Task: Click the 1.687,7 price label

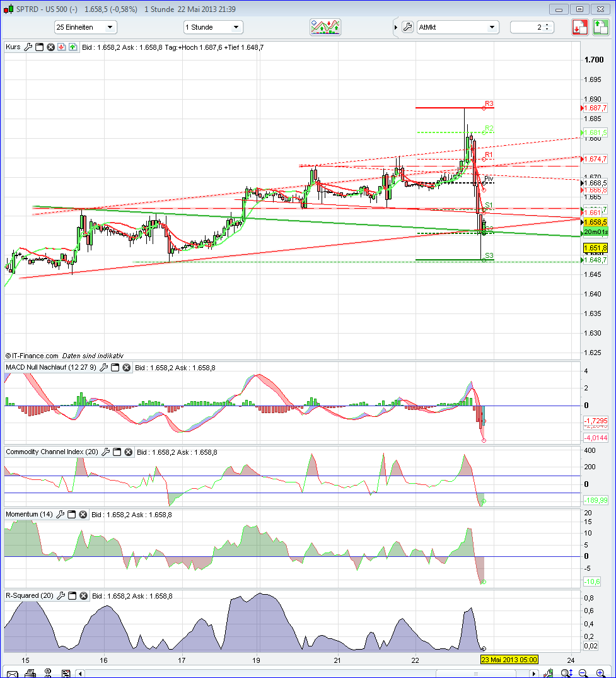Action: [595, 108]
